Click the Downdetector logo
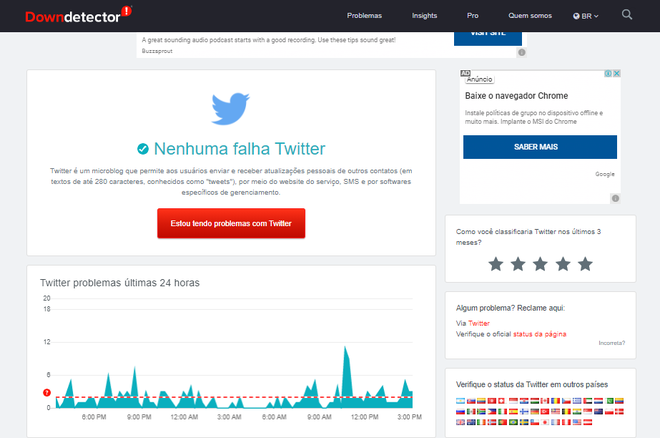 [x=78, y=16]
